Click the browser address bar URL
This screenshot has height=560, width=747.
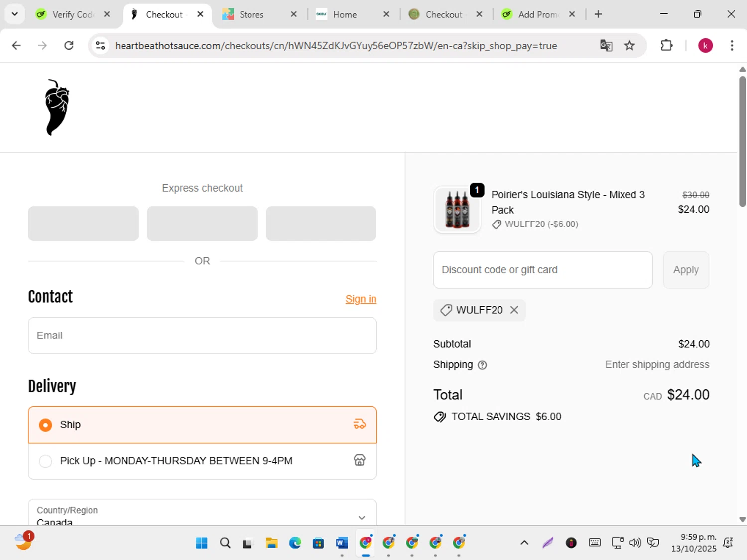pyautogui.click(x=336, y=46)
